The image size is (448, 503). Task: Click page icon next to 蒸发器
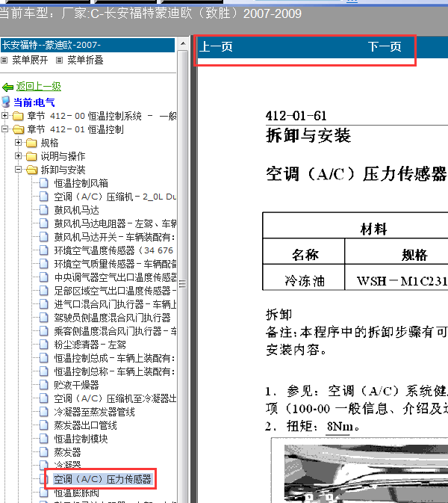43,452
